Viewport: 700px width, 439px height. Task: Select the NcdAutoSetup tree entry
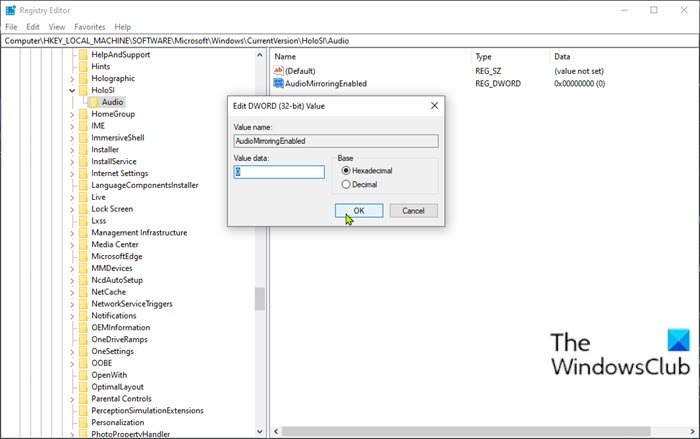[x=117, y=280]
